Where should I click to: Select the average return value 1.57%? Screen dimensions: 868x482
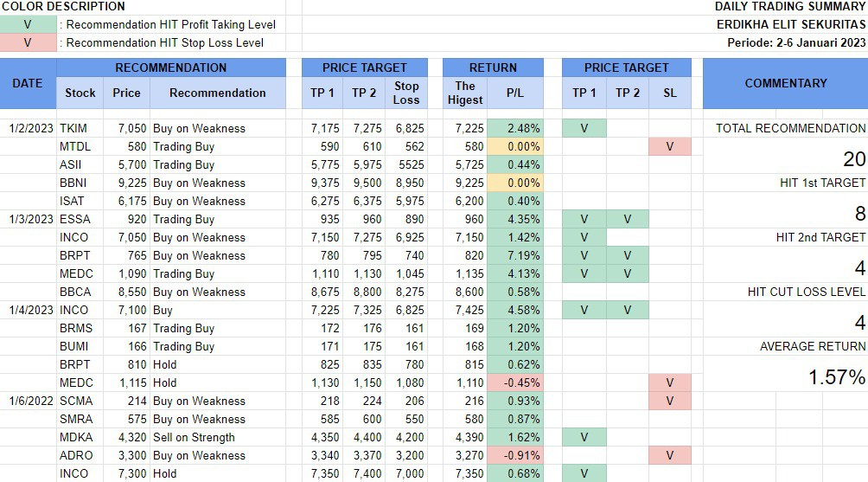(x=837, y=377)
